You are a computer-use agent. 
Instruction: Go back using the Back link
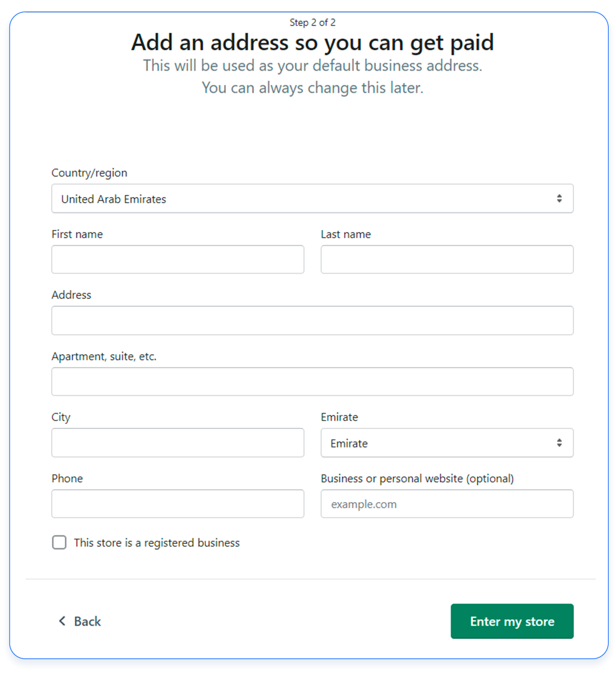click(87, 621)
